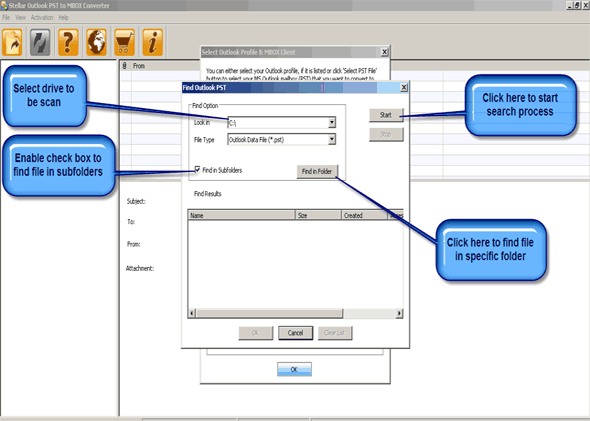Click the Select Outlook Mailbox toolbar icon
The image size is (590, 421).
tap(12, 42)
